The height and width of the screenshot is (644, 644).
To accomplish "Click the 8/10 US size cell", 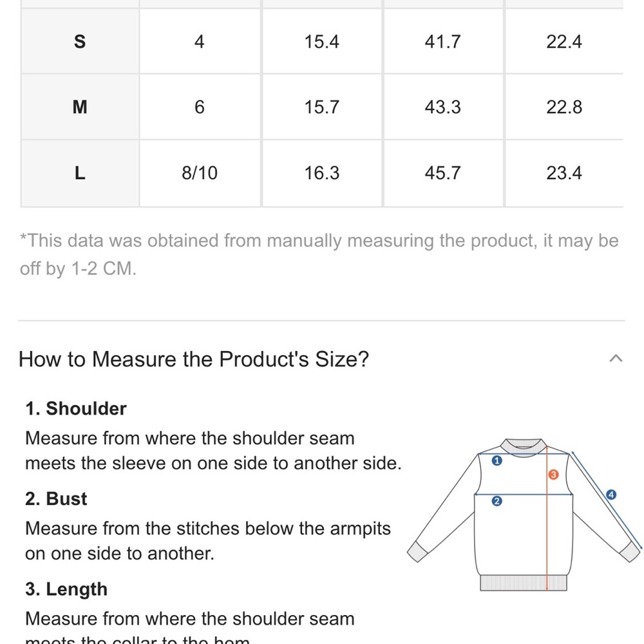I will (200, 173).
